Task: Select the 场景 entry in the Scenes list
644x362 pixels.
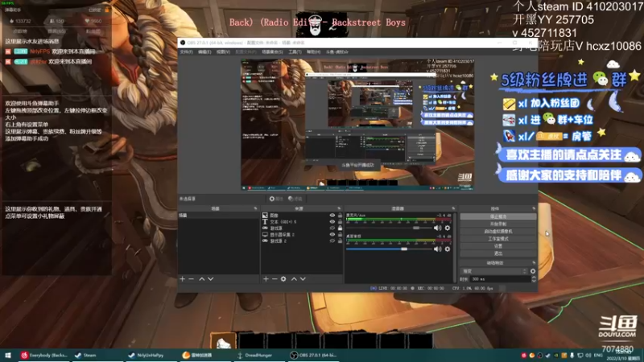Action: [218, 215]
